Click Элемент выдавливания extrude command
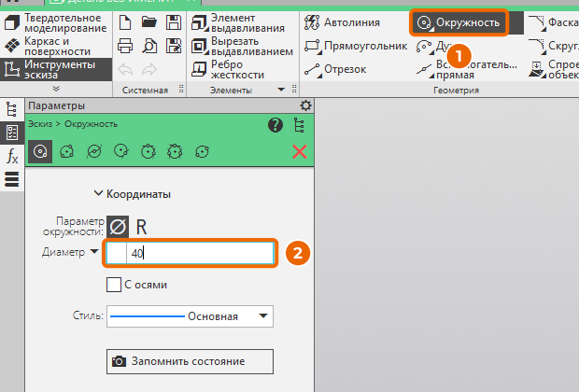The width and height of the screenshot is (579, 392). point(238,23)
